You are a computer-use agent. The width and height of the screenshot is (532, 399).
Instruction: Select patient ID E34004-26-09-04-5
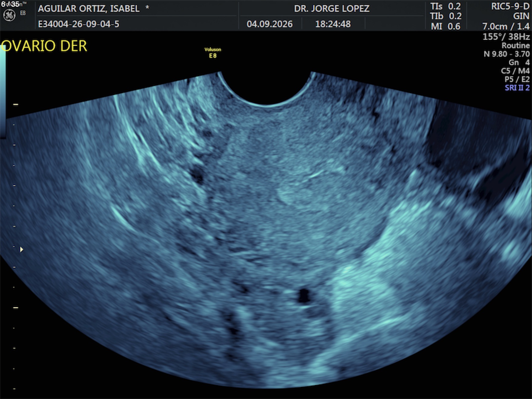tap(79, 24)
